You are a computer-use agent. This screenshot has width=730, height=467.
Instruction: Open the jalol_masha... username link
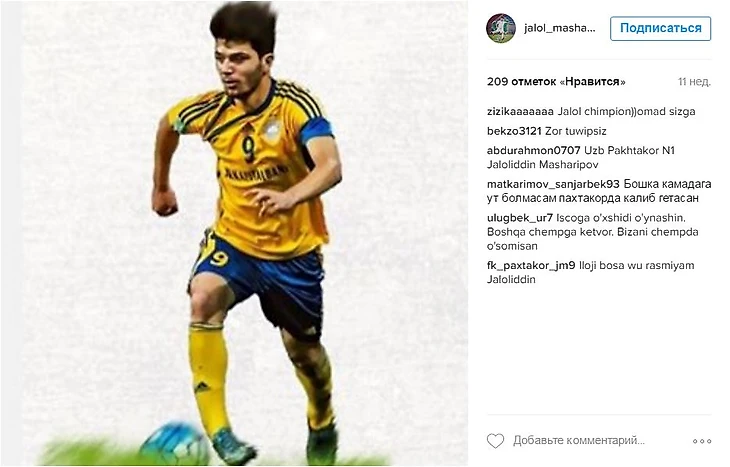tap(559, 28)
